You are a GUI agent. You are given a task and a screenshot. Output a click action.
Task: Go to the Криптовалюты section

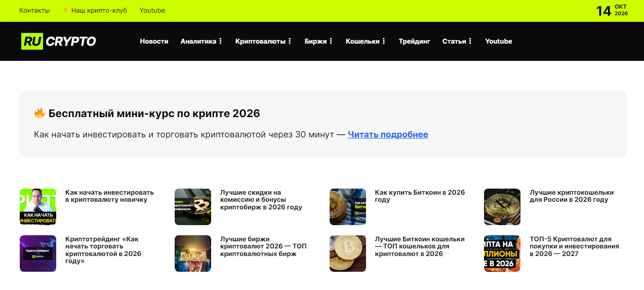260,41
